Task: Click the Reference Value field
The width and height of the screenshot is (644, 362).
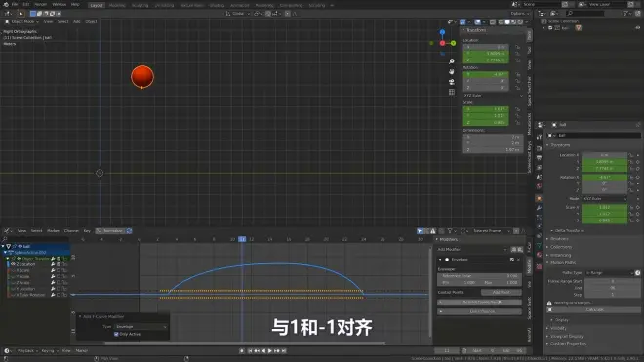Action: (x=479, y=276)
